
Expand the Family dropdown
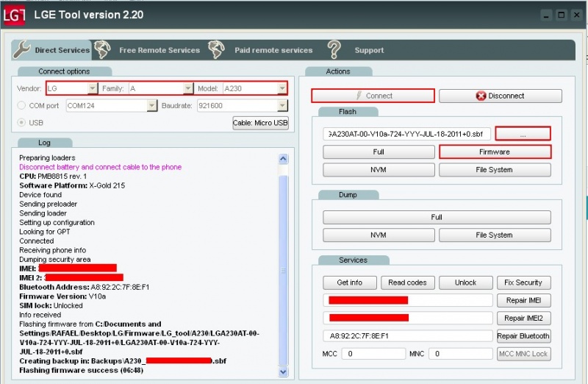coord(188,88)
